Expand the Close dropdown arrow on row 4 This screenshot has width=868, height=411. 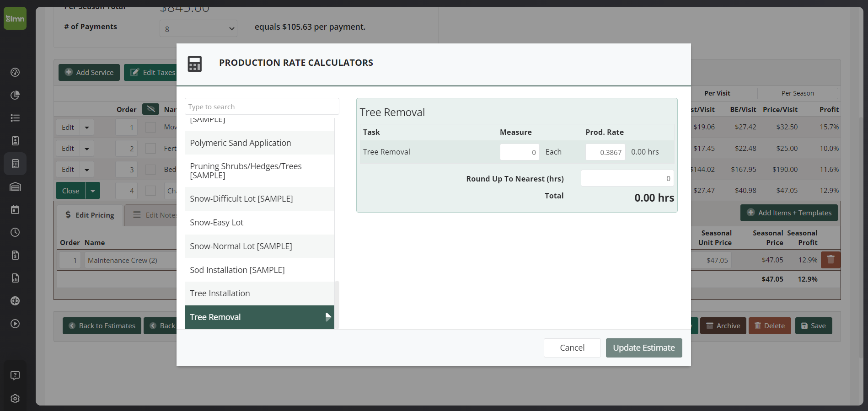point(93,191)
